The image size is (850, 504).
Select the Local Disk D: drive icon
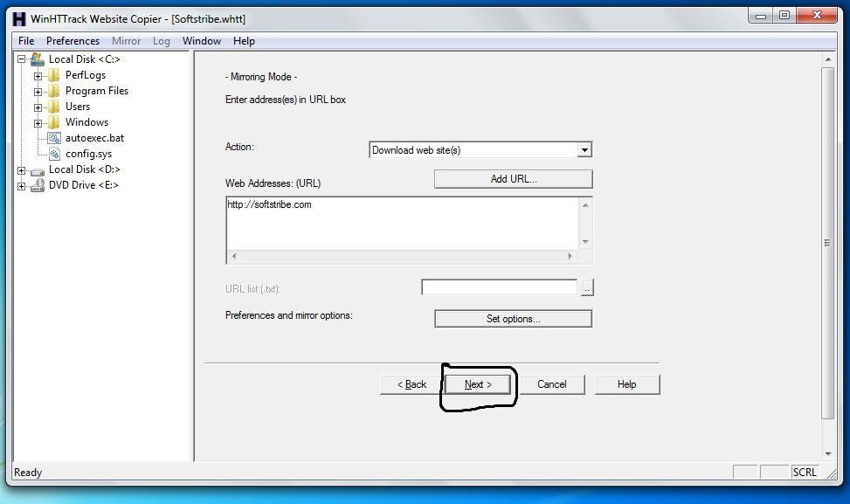coord(35,169)
